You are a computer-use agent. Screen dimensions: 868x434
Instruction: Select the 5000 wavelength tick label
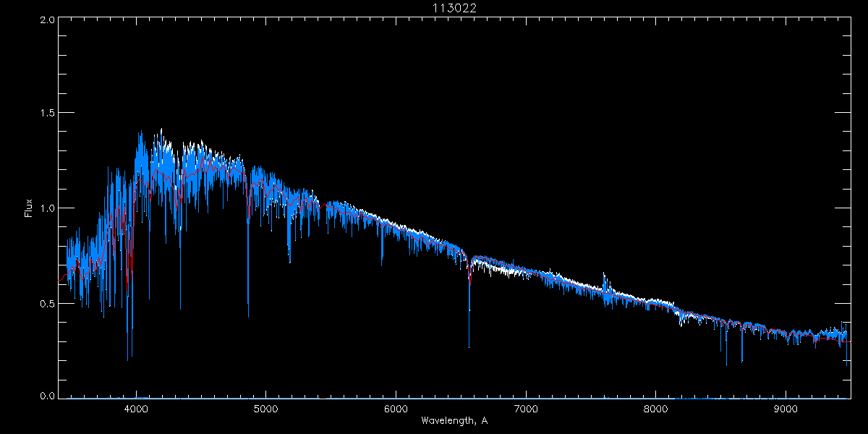265,409
